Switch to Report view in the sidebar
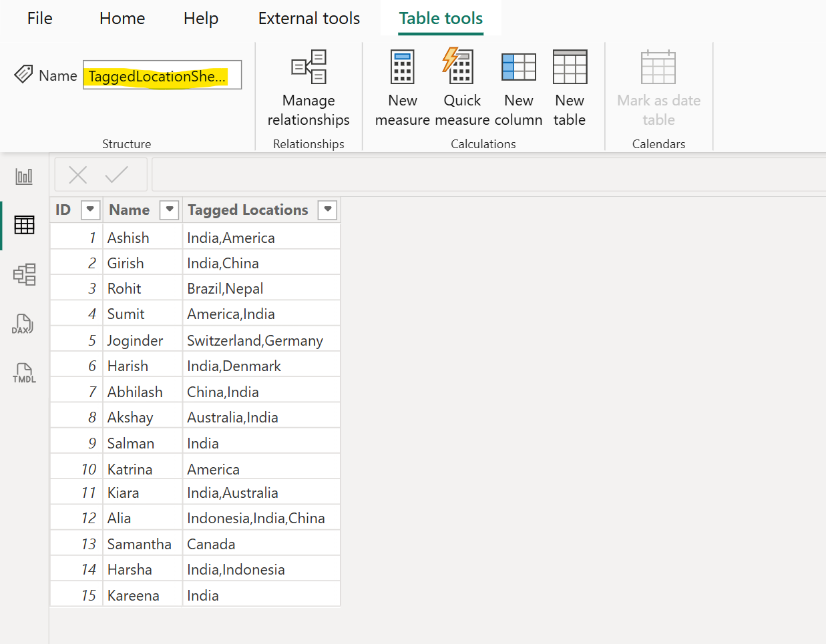 (24, 176)
